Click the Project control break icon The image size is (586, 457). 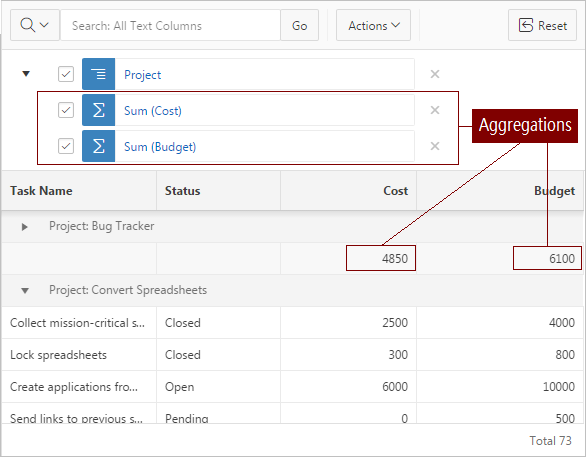point(99,74)
